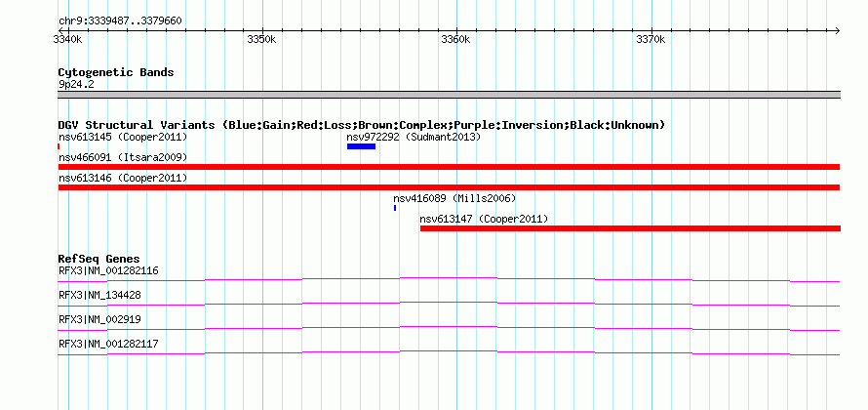Click the RFX3|NM_002919 gene label
Screen dimensions: 868x410
point(99,319)
